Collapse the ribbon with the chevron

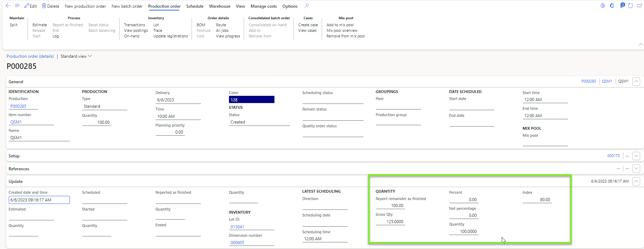[641, 44]
